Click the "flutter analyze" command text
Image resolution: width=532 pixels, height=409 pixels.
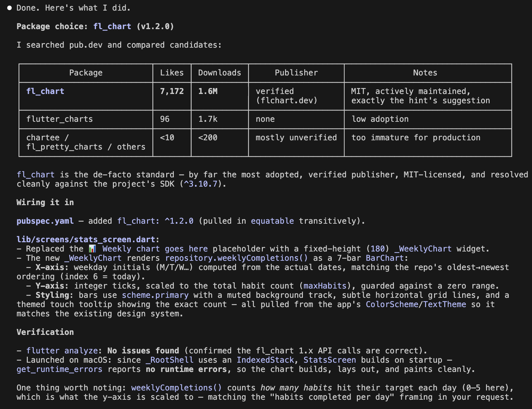pos(62,351)
